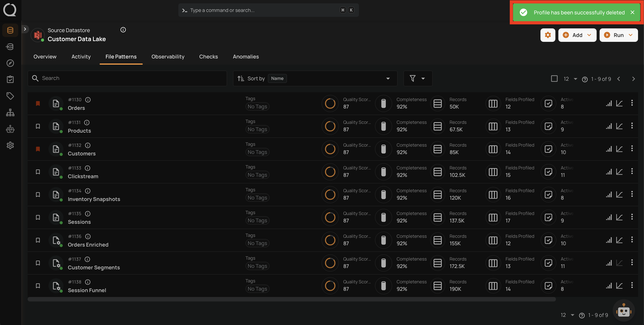Dismiss the profile deleted notification
644x325 pixels.
pyautogui.click(x=632, y=12)
